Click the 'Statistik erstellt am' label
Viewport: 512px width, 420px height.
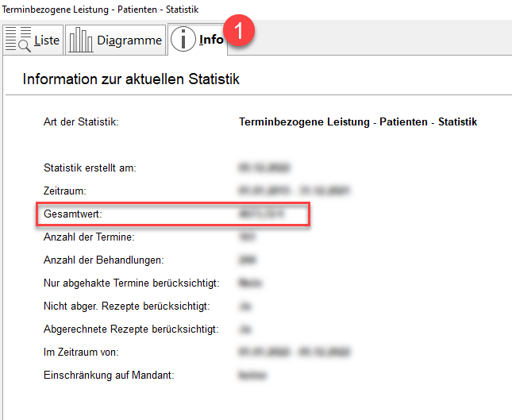(90, 168)
